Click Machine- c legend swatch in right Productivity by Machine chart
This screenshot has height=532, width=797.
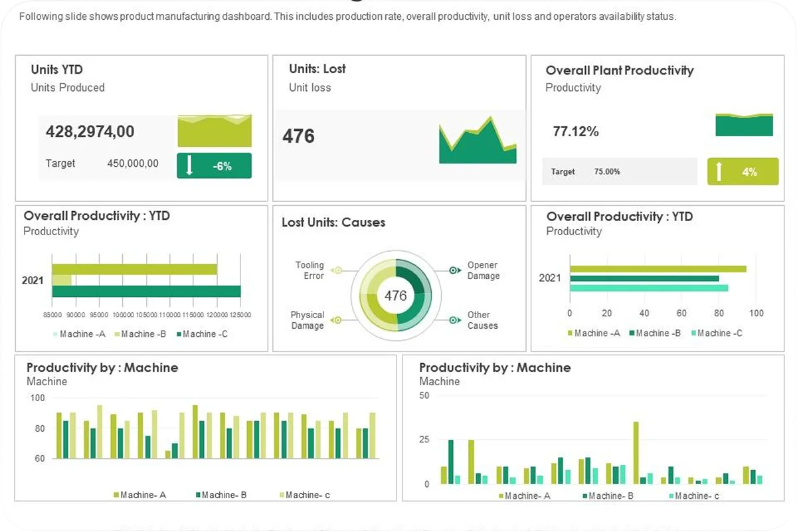click(671, 495)
